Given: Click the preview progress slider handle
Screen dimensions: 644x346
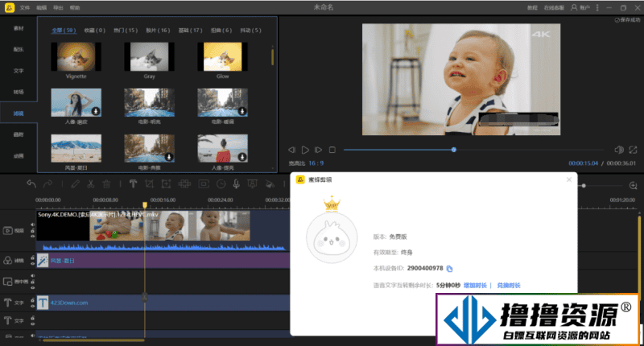Looking at the screenshot, I should [x=454, y=150].
